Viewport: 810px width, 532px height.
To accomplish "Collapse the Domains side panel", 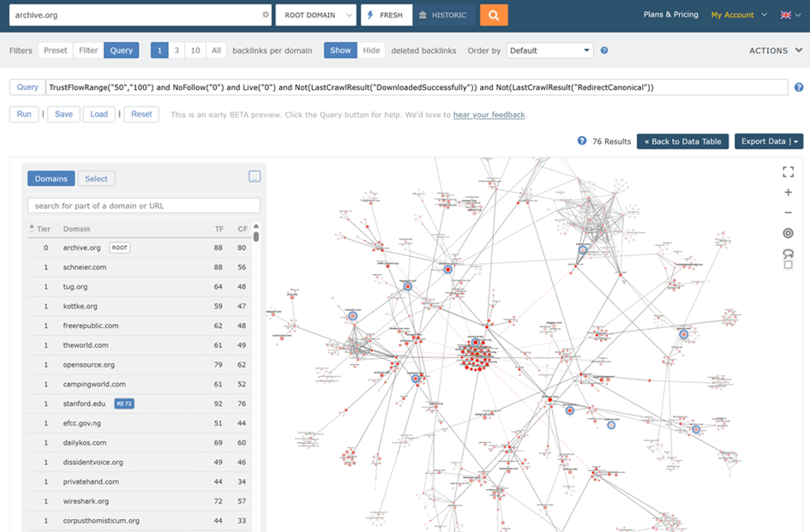I will click(x=255, y=176).
